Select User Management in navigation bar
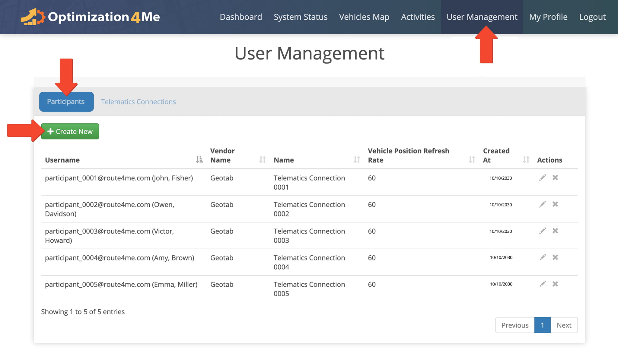Viewport: 618px width, 364px height. (482, 17)
